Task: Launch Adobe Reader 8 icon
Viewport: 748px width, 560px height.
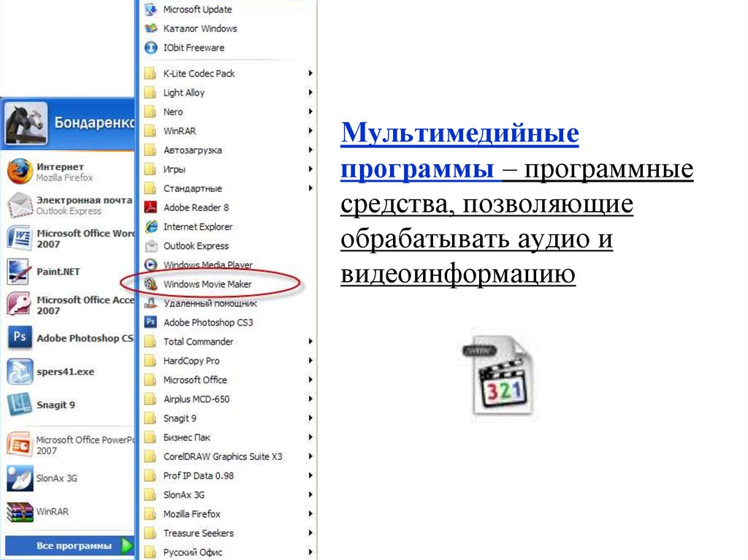Action: tap(150, 207)
